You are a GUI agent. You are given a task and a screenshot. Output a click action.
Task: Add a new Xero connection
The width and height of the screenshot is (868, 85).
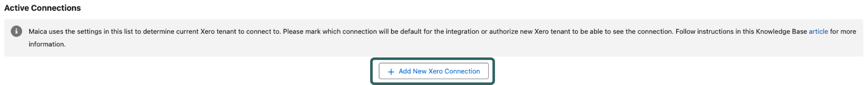[x=433, y=71]
